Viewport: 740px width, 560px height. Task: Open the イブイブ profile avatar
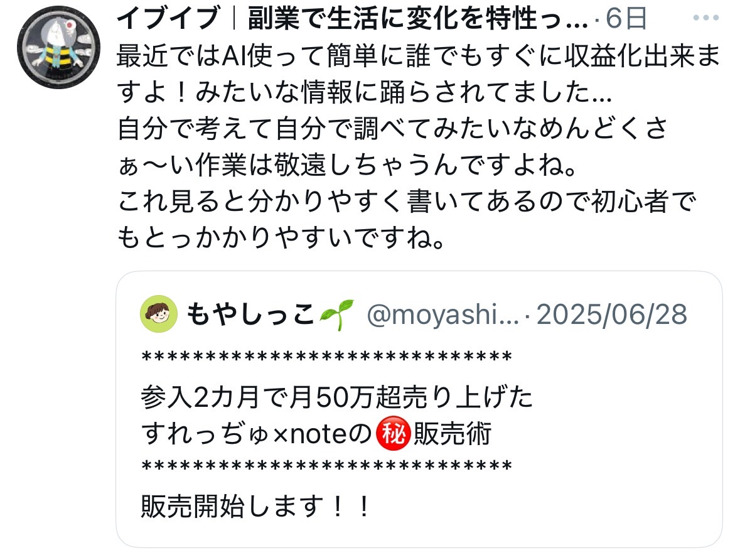click(58, 47)
